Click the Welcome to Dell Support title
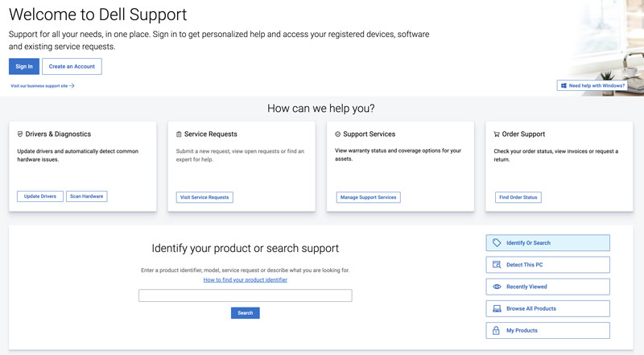The image size is (644, 355). (97, 14)
